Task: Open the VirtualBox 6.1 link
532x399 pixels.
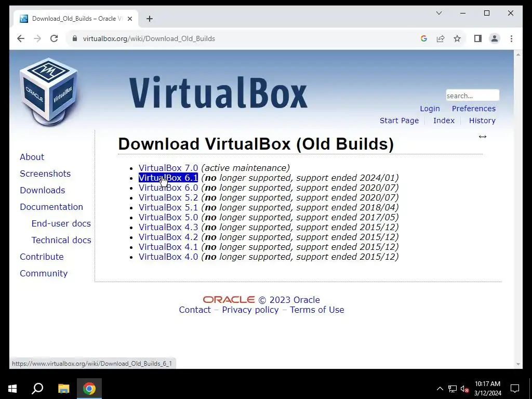Action: [168, 178]
